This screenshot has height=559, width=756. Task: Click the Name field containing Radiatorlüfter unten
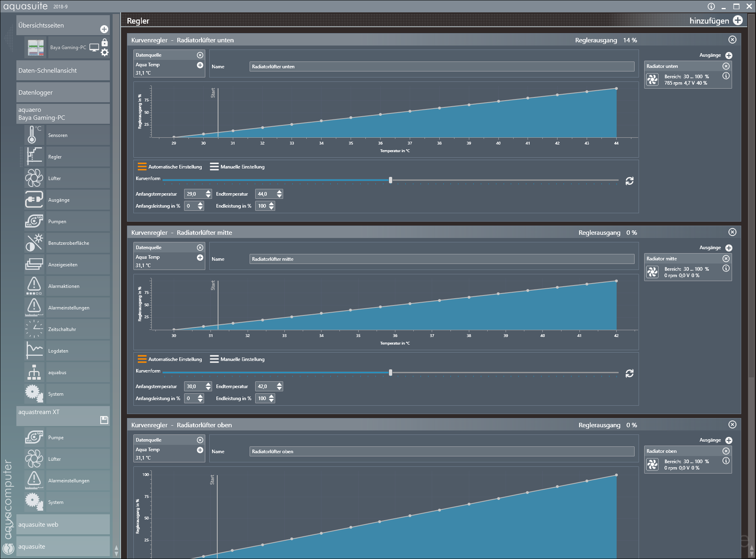[x=442, y=67]
